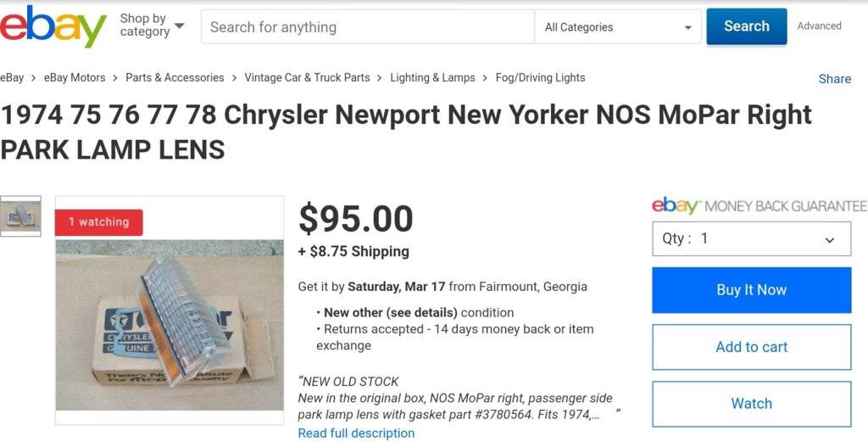Open the Advanced search link

819,26
